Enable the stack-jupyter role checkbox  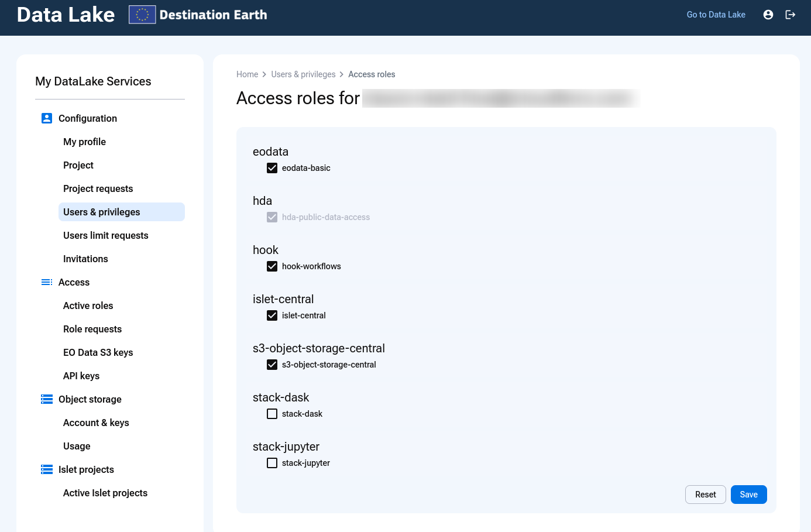tap(272, 463)
